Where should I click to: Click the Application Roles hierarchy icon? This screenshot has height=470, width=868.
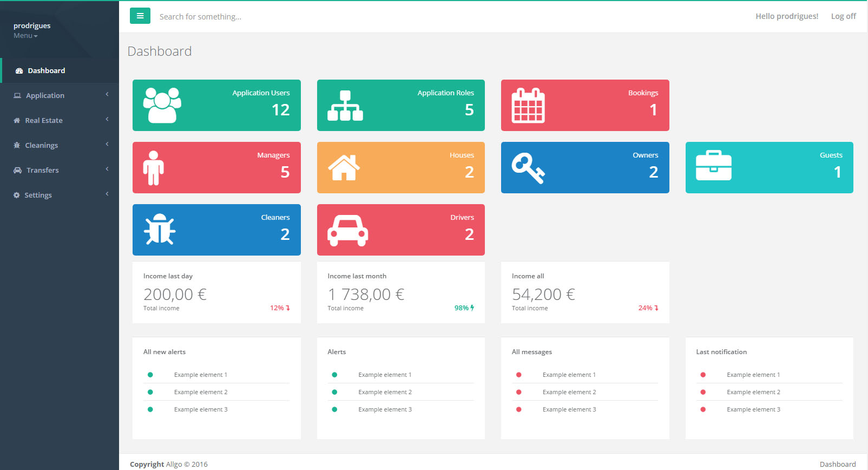pos(345,106)
